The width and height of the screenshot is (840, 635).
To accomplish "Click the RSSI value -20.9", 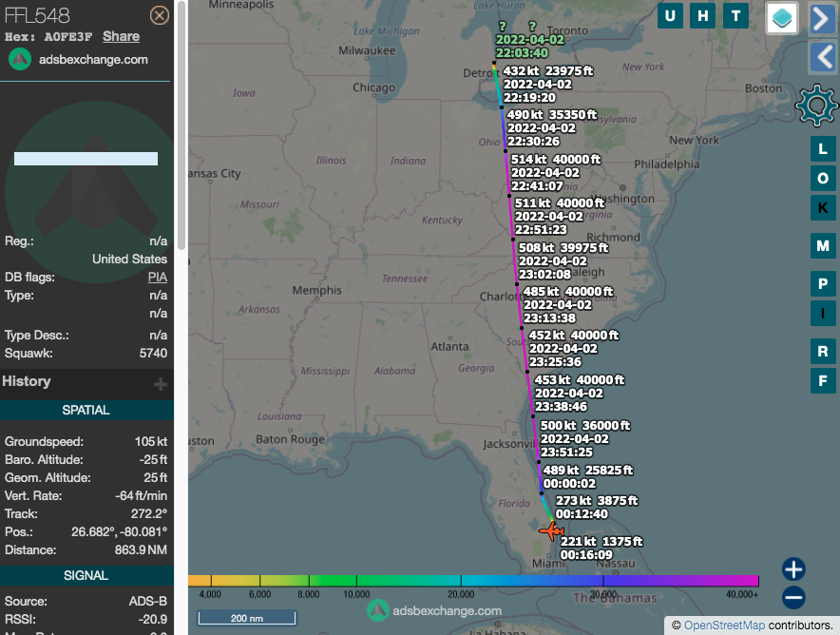I will (153, 620).
